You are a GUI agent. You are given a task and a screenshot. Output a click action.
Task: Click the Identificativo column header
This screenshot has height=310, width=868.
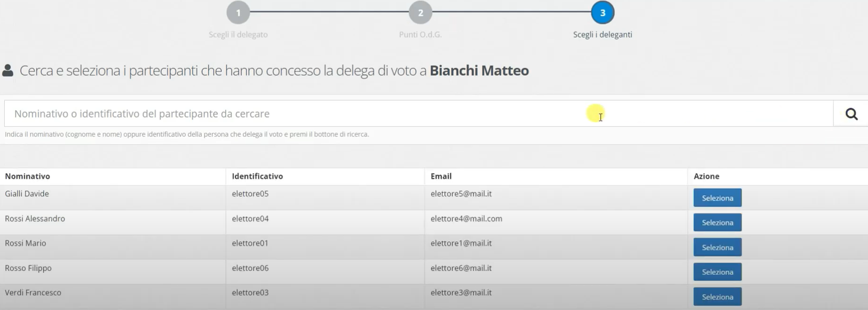[x=257, y=176]
